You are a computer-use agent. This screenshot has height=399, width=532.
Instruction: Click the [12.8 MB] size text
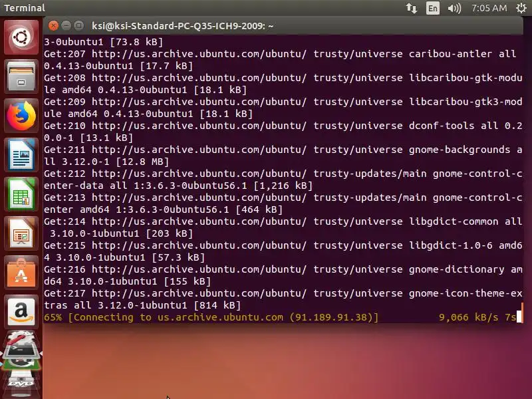pos(142,162)
